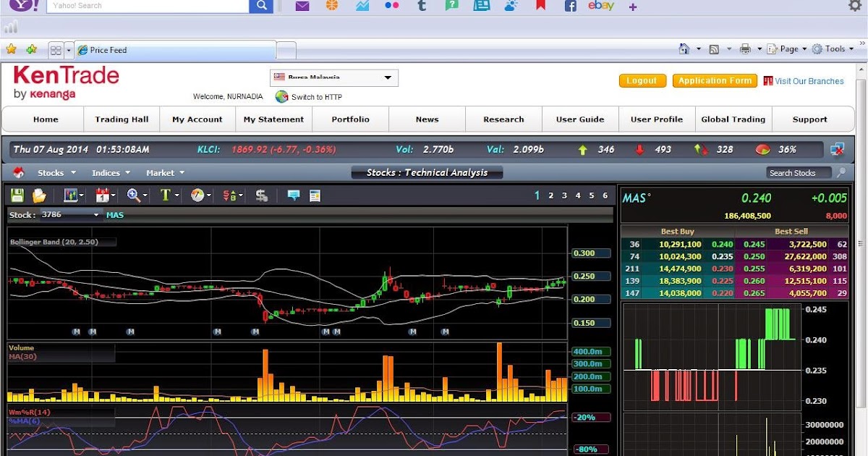Screen dimensions: 868x456
Task: Expand the Quick Tabs dropdown arrow
Action: (69, 50)
